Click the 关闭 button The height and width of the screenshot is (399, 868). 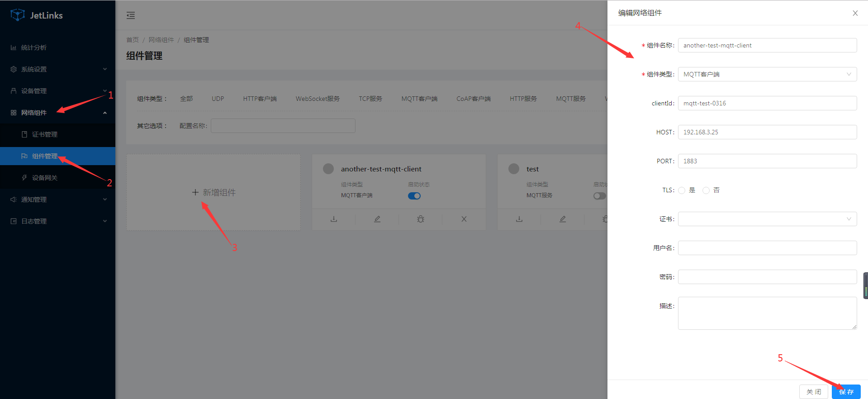[x=813, y=392]
